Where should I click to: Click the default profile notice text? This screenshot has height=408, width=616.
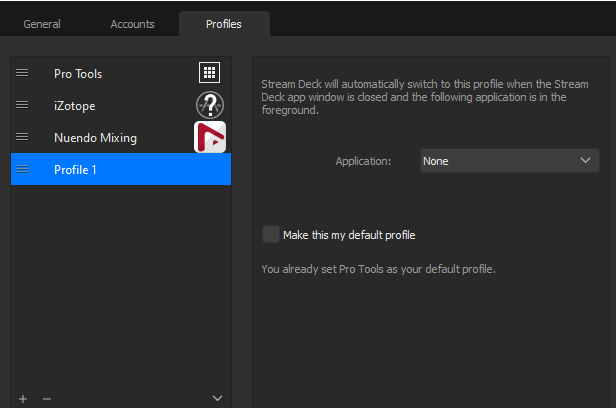point(378,269)
